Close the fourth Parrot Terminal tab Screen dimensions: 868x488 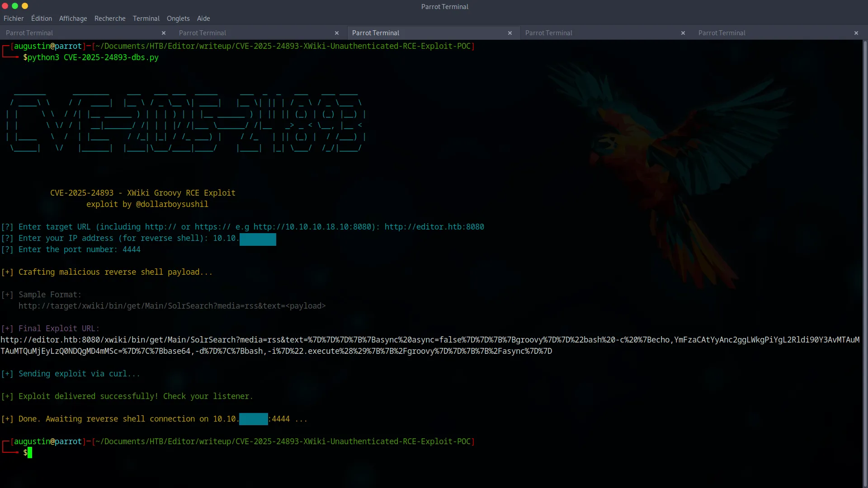pyautogui.click(x=683, y=33)
